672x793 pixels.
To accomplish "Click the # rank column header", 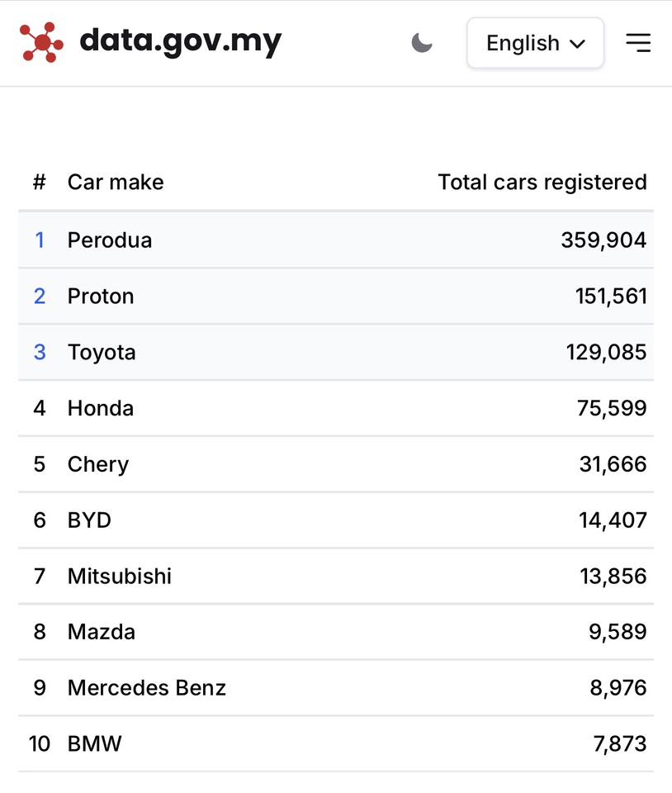I will 40,182.
